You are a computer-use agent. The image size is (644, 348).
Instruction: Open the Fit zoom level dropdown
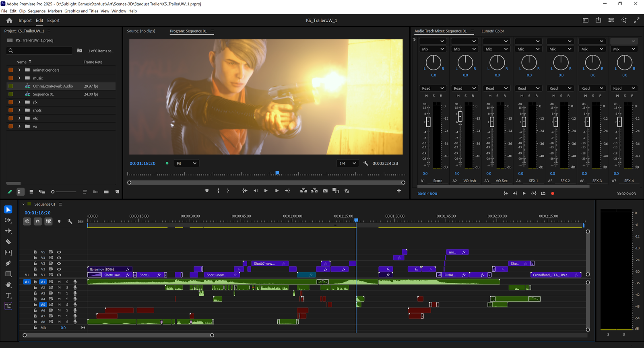click(186, 163)
